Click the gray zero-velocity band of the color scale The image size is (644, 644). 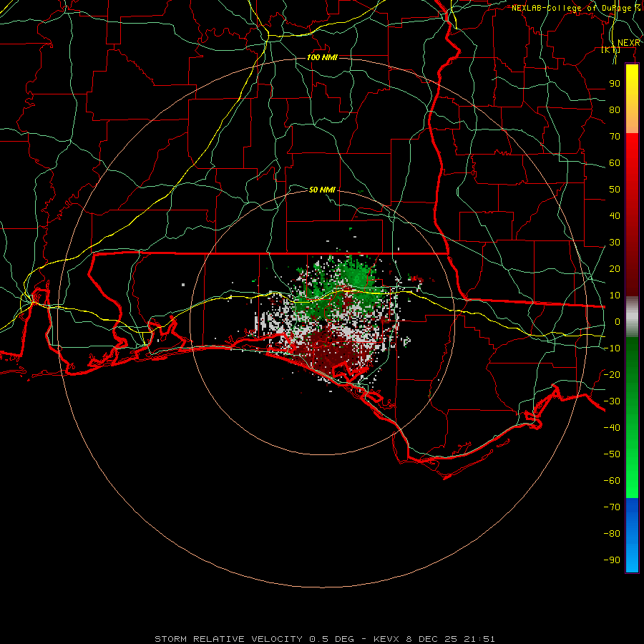(632, 317)
